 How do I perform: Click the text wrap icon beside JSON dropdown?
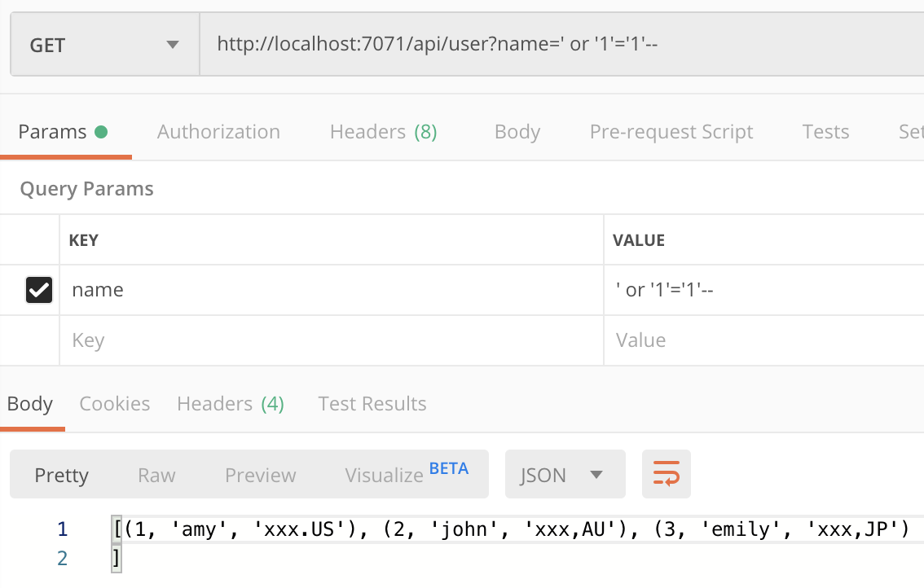pyautogui.click(x=666, y=474)
